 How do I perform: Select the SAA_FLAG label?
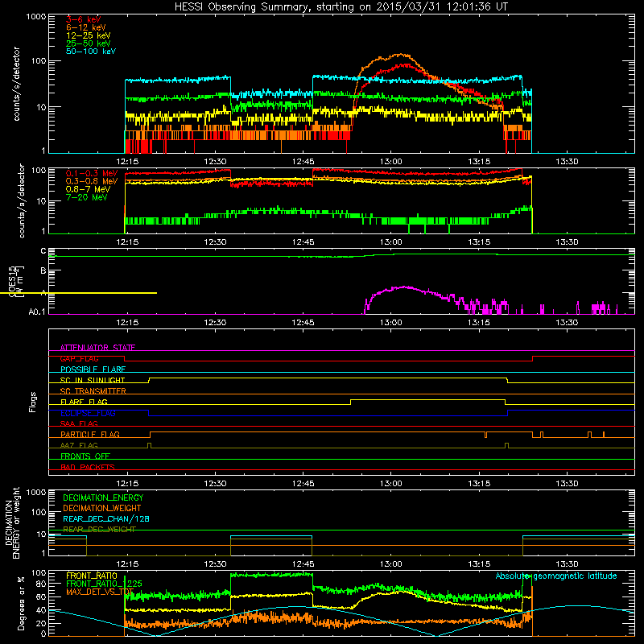tap(79, 423)
